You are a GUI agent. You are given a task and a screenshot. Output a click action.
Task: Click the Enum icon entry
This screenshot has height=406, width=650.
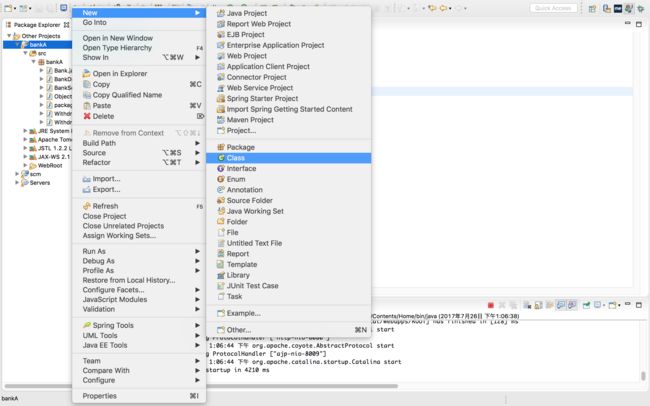point(221,179)
